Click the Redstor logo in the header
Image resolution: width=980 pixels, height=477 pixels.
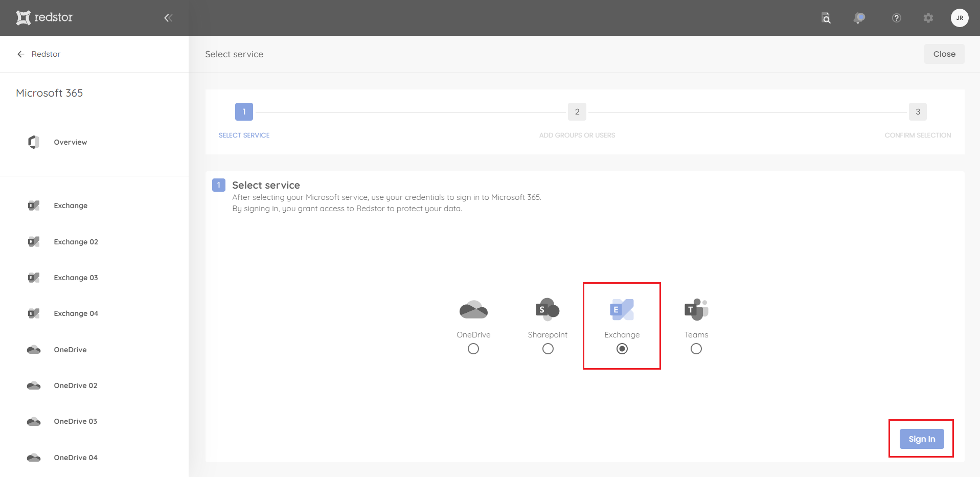tap(44, 17)
